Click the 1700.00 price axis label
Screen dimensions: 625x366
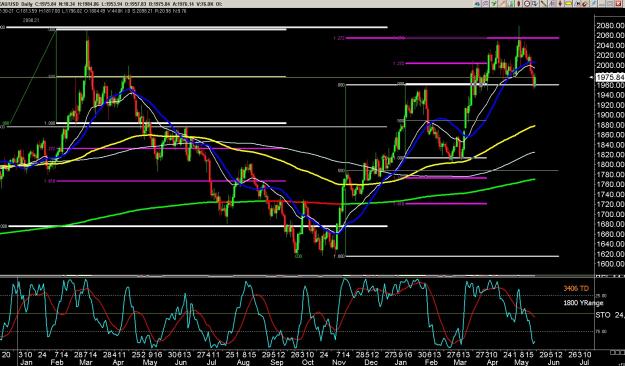pyautogui.click(x=610, y=214)
